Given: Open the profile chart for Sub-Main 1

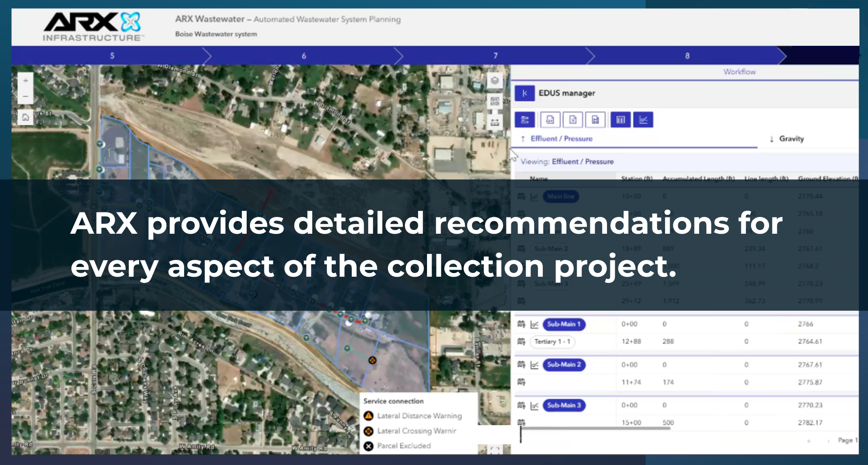Looking at the screenshot, I should 534,325.
